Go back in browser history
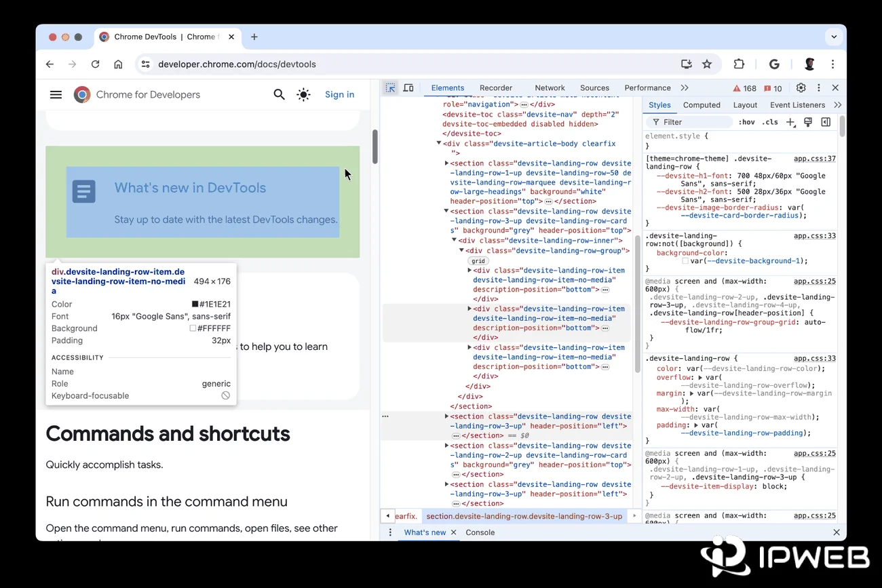 point(50,64)
